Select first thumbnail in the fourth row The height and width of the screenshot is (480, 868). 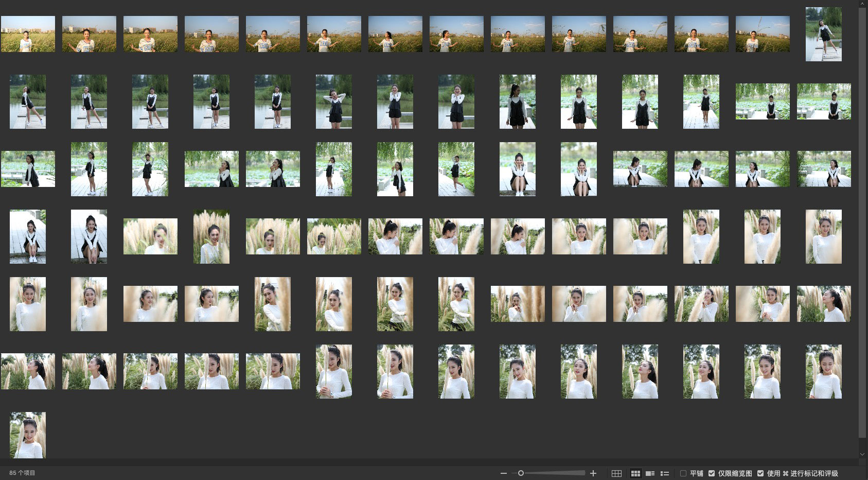(x=28, y=236)
